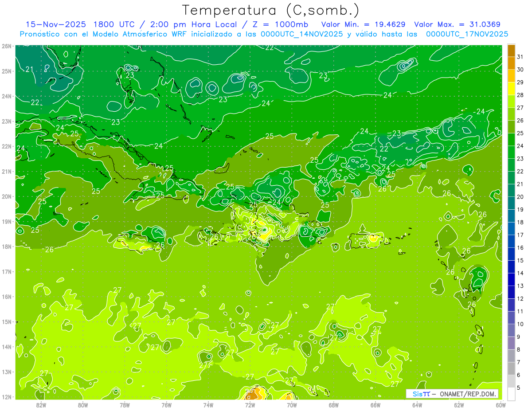Click legend value 12
The image size is (532, 411).
coord(520,298)
